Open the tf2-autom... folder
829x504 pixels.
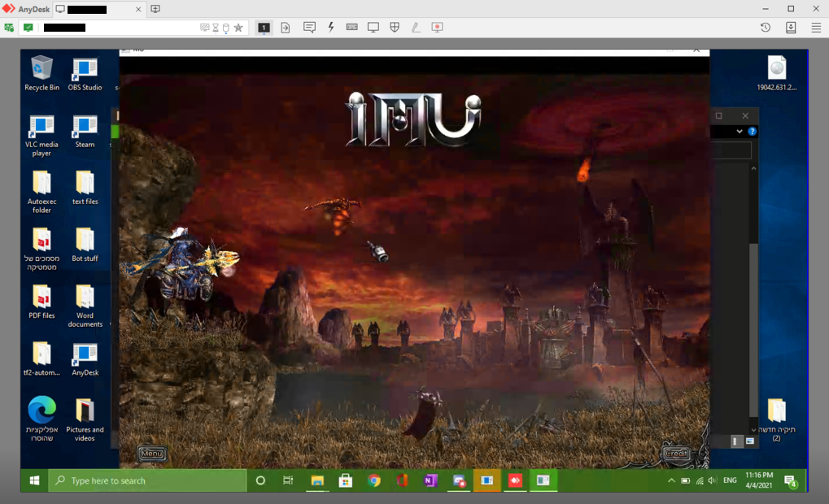(41, 358)
